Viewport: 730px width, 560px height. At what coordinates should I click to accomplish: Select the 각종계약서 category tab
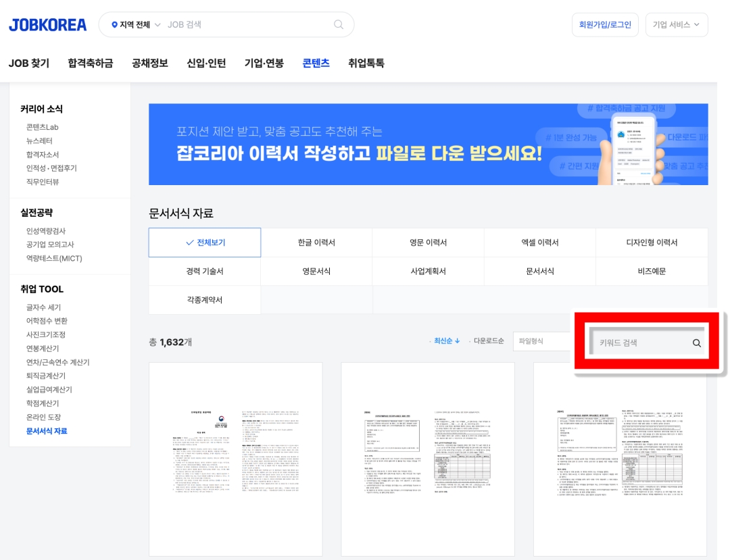click(205, 300)
